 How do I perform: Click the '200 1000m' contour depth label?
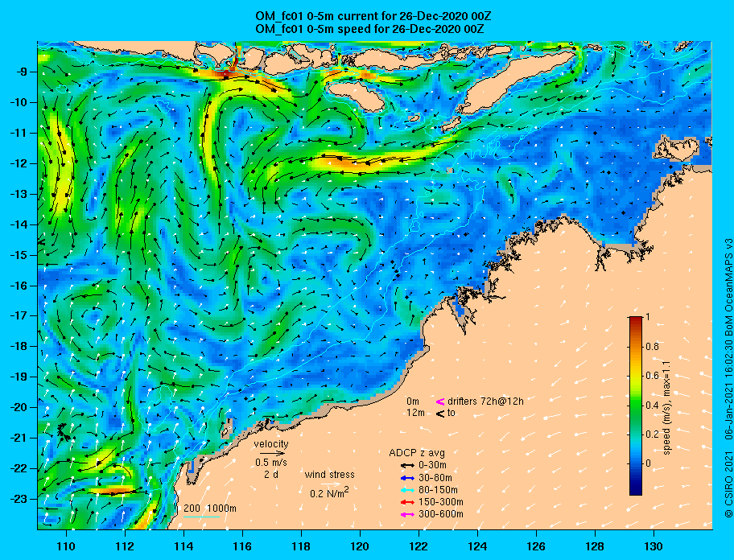pyautogui.click(x=210, y=509)
